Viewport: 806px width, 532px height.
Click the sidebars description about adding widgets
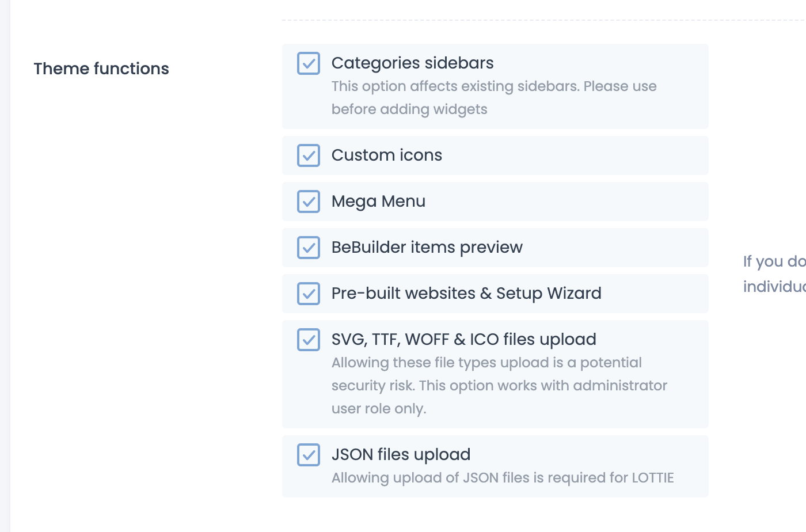click(493, 97)
